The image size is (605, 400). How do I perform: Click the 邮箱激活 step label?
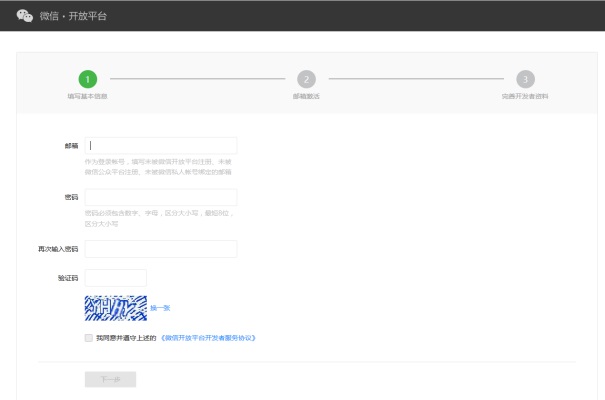click(306, 96)
